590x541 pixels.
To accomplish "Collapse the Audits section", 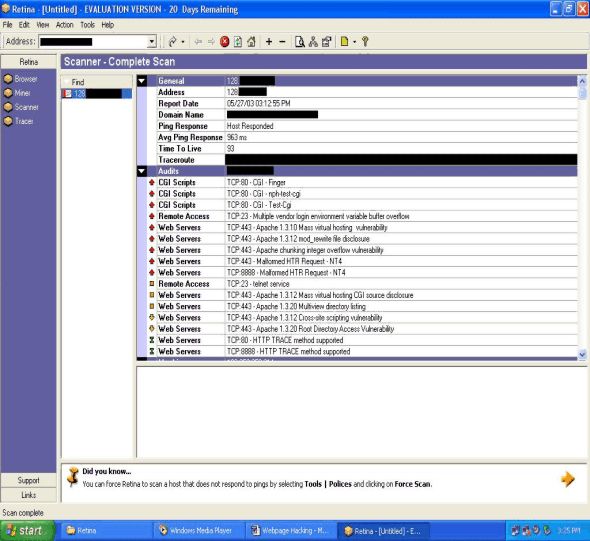I will pyautogui.click(x=142, y=171).
